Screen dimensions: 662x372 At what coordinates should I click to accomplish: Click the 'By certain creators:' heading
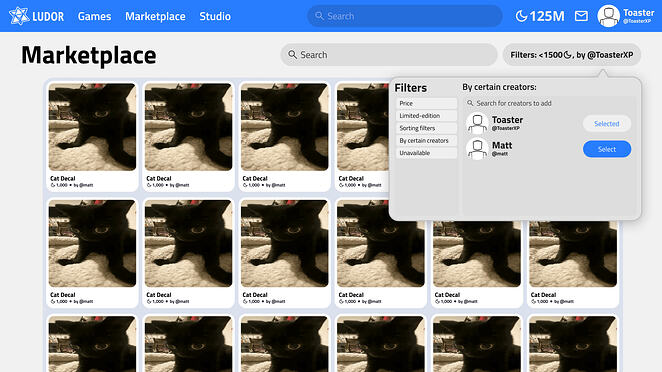pos(499,87)
